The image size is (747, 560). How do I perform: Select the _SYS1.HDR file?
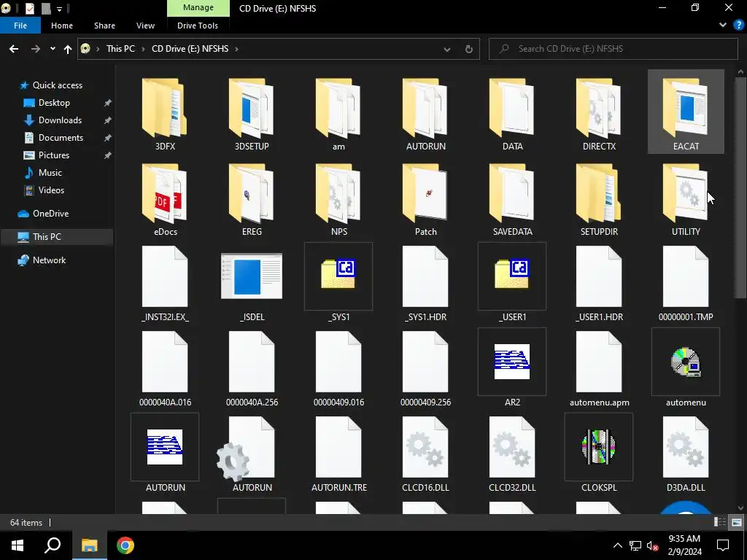(x=425, y=284)
